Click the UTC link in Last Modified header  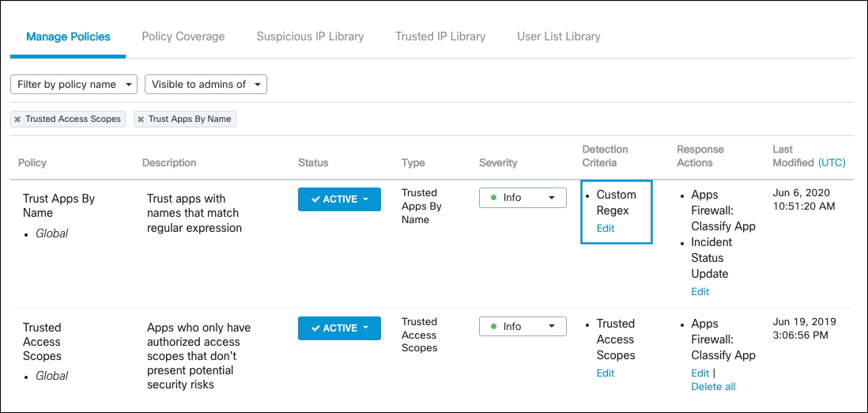point(832,163)
